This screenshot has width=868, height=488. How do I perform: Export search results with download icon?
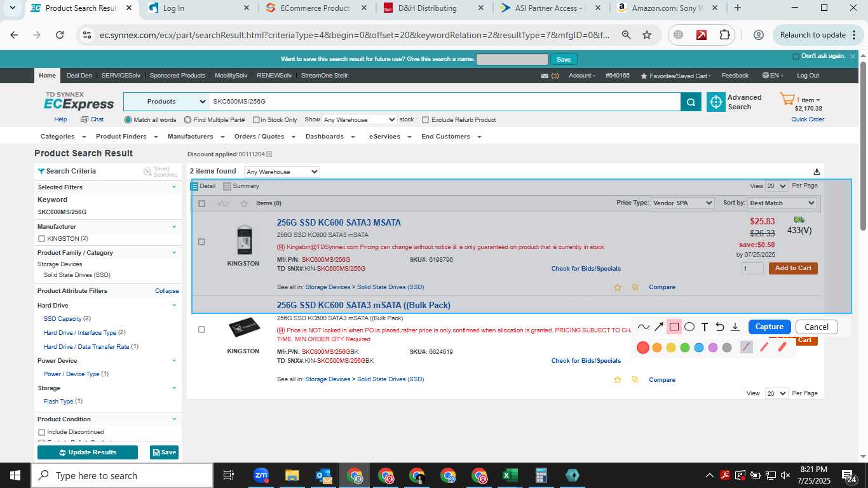[817, 172]
